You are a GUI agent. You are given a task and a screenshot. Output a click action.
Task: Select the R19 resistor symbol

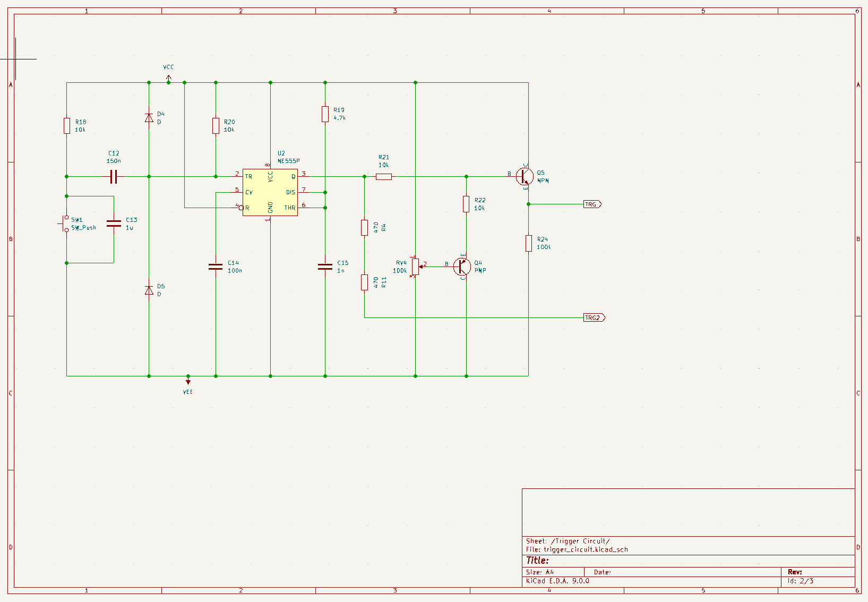325,114
